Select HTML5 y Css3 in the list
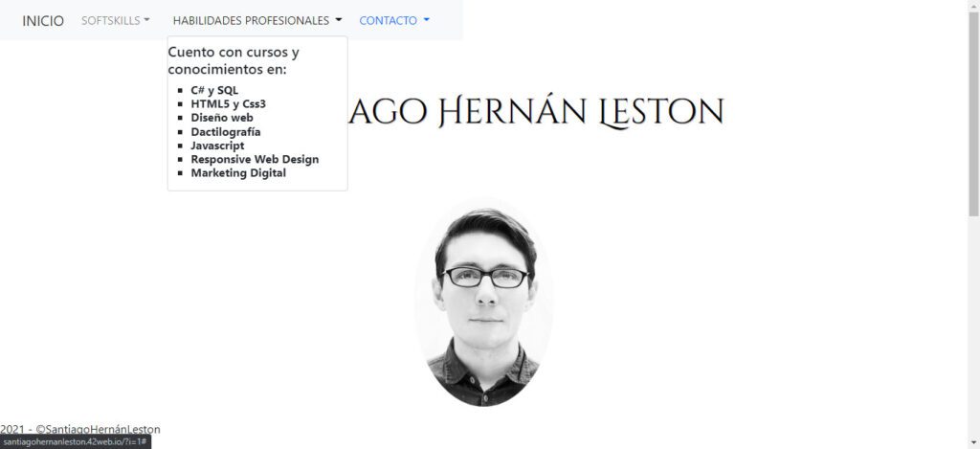 (228, 103)
